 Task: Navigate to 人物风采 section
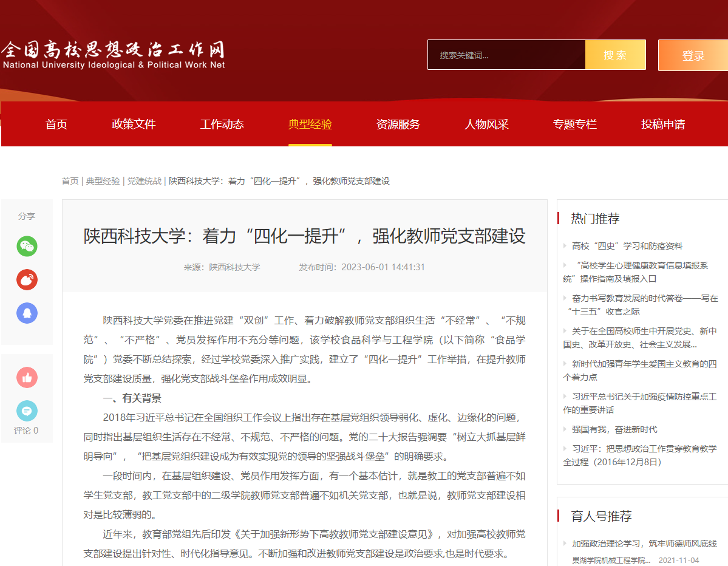click(x=486, y=124)
